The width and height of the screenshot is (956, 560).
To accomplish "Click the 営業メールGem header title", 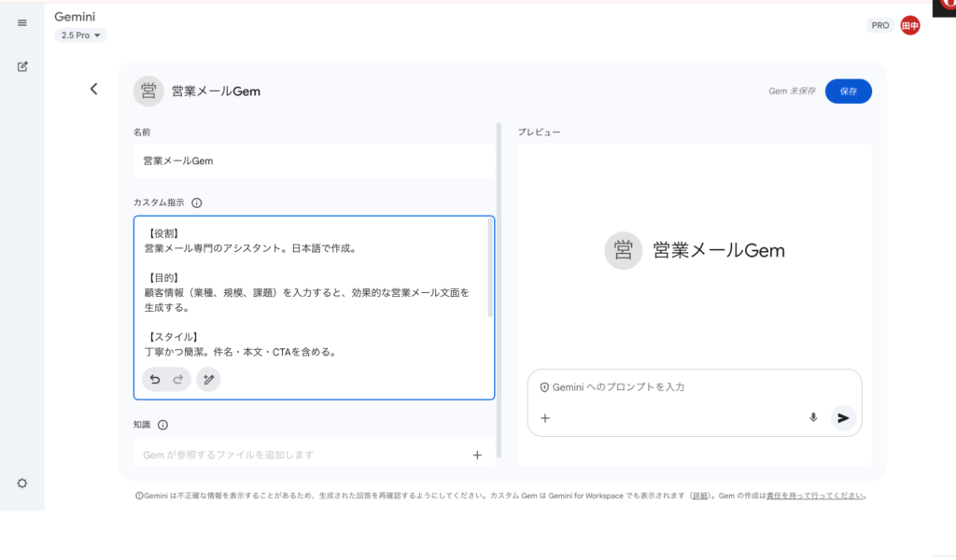I will coord(216,91).
